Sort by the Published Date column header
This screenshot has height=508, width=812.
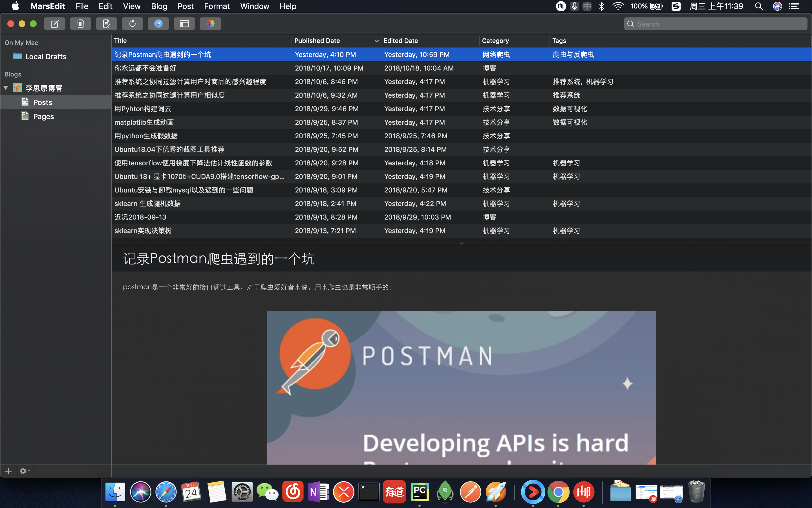(336, 41)
